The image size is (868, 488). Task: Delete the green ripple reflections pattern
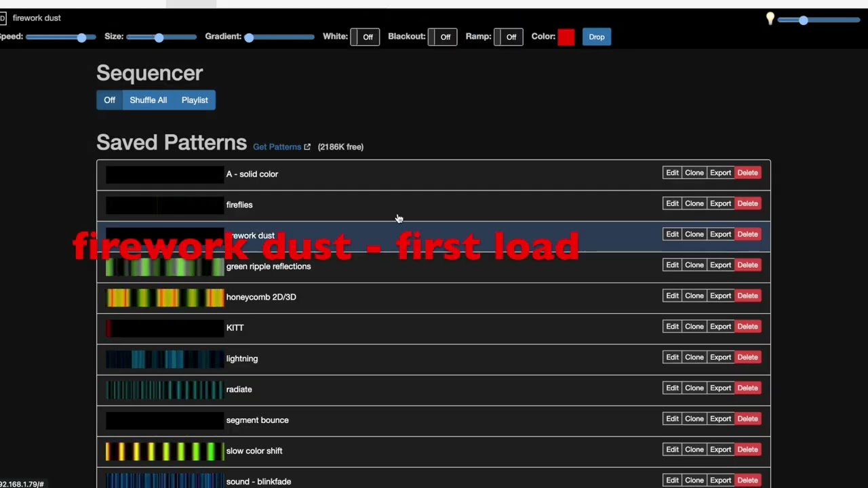(x=748, y=265)
